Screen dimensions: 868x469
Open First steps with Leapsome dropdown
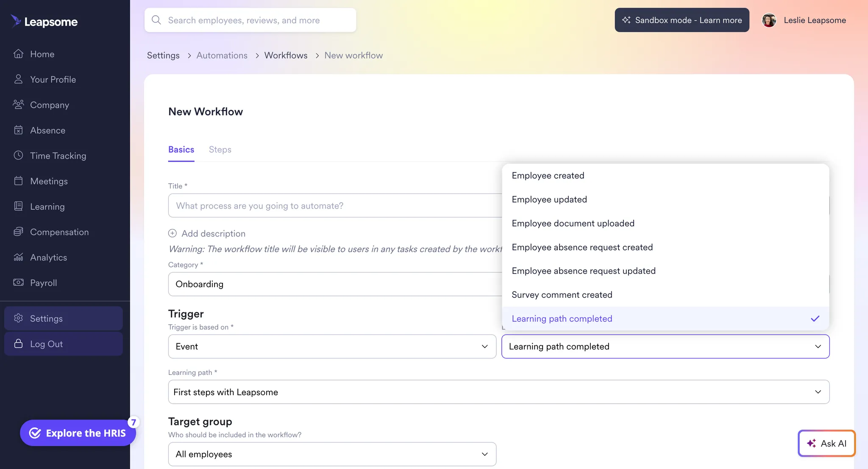498,392
